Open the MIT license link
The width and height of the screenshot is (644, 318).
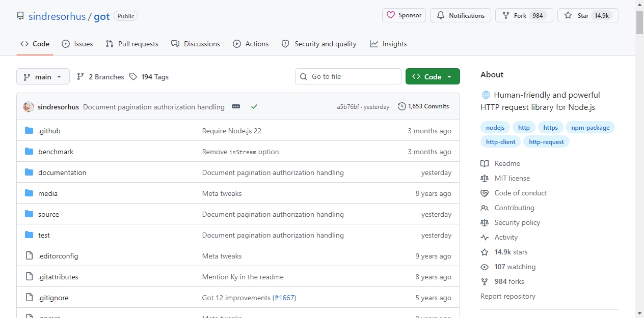point(512,178)
